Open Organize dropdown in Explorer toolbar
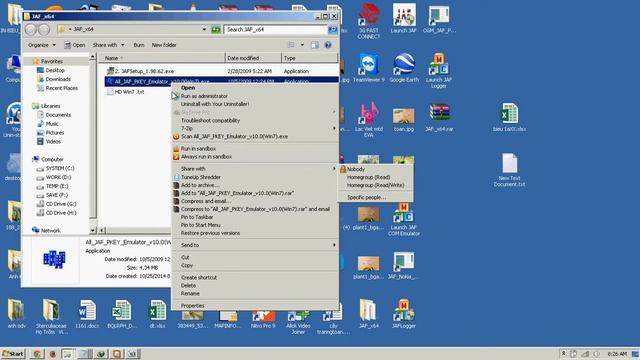The width and height of the screenshot is (640, 360). (42, 45)
